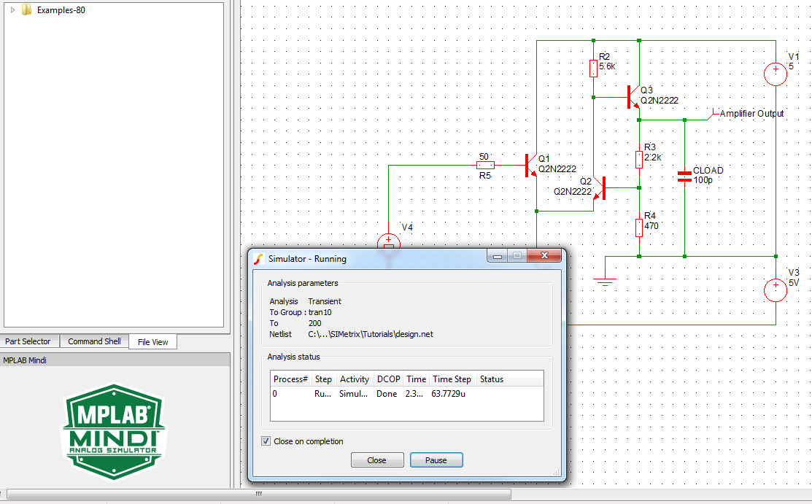Click the V3 voltage source symbol

[775, 290]
